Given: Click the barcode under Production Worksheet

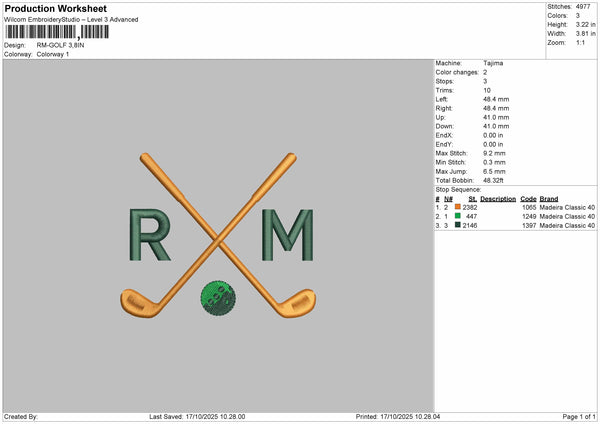Looking at the screenshot, I should point(57,32).
